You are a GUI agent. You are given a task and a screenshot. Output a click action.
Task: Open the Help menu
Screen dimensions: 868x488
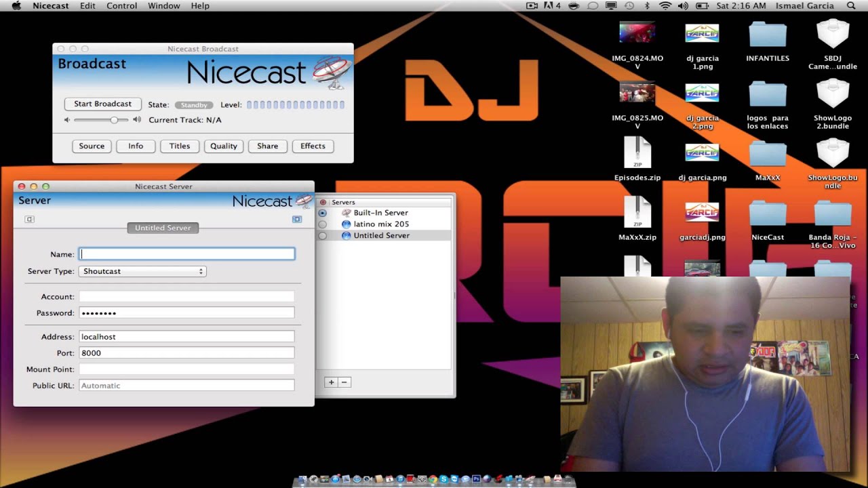tap(200, 5)
